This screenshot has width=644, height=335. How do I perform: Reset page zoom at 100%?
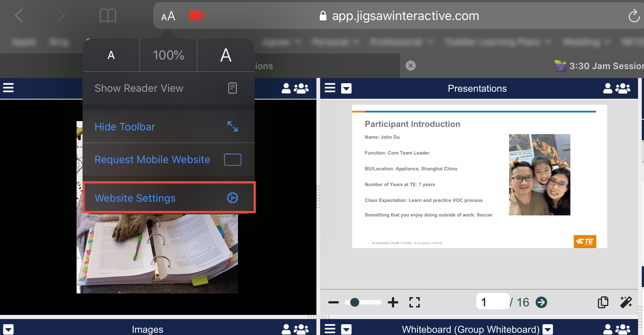pyautogui.click(x=168, y=55)
